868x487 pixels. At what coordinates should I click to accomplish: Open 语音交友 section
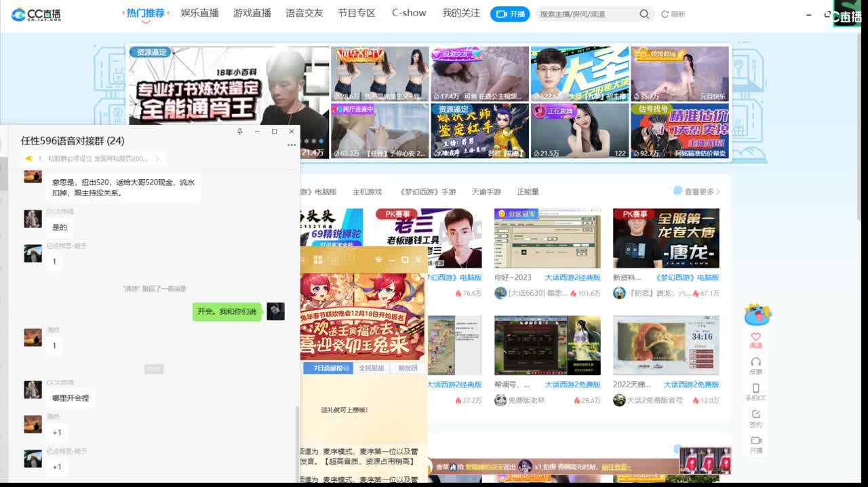point(304,13)
